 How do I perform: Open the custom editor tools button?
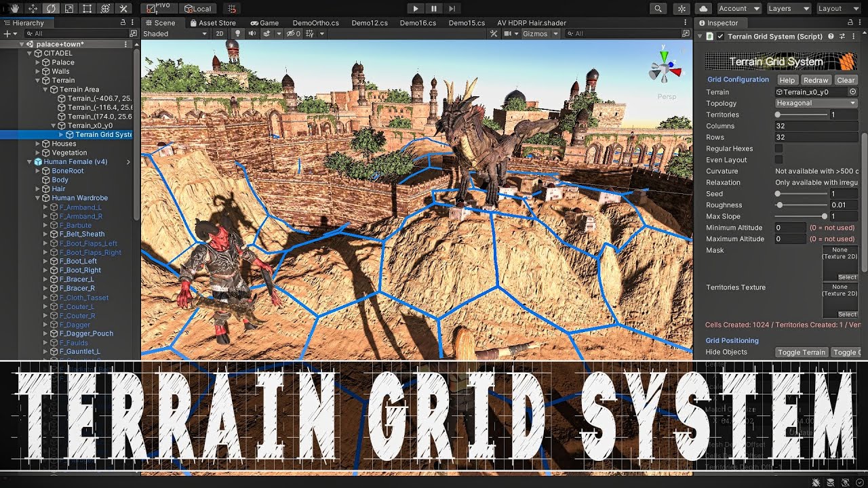(x=123, y=9)
